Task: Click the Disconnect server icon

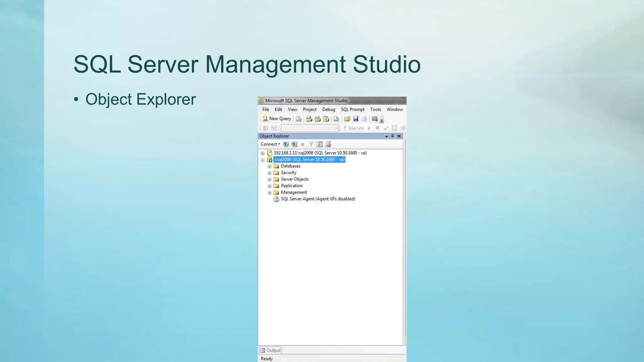Action: 294,144
